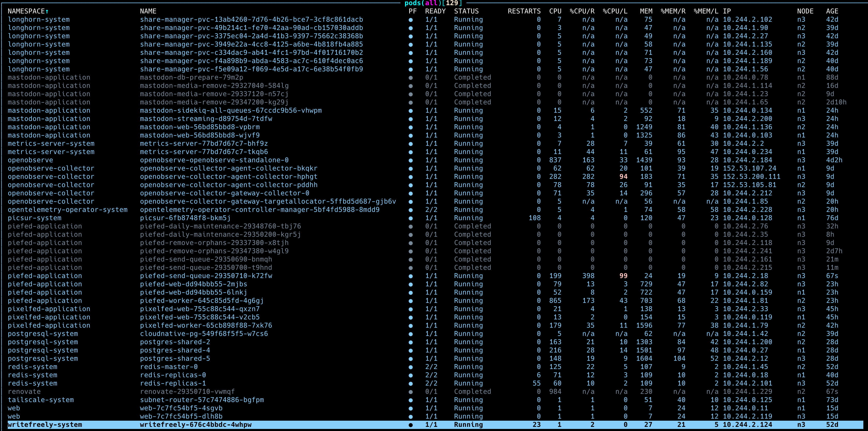Viewport: 868px width, 431px height.
Task: Click the PF indicator for redis-master-0
Action: click(410, 367)
